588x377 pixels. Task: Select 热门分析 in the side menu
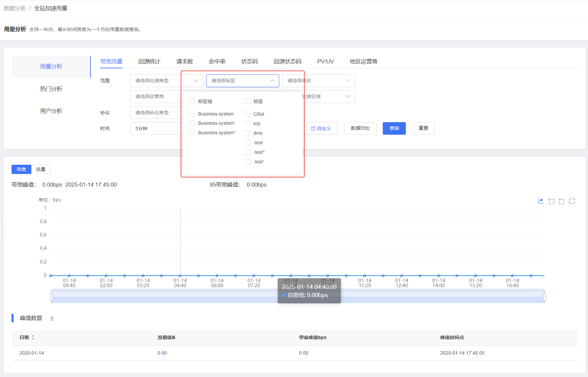coord(51,89)
